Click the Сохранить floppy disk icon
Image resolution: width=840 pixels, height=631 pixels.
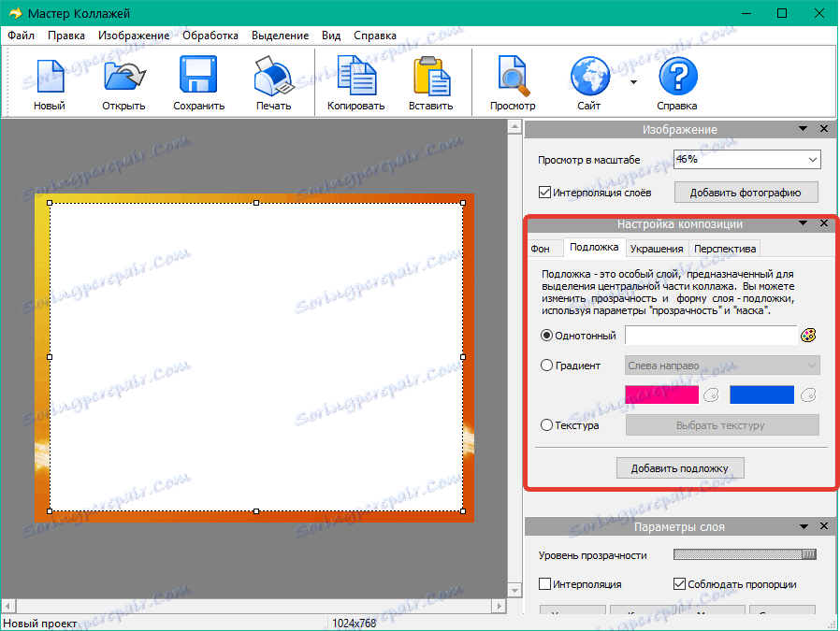tap(198, 75)
